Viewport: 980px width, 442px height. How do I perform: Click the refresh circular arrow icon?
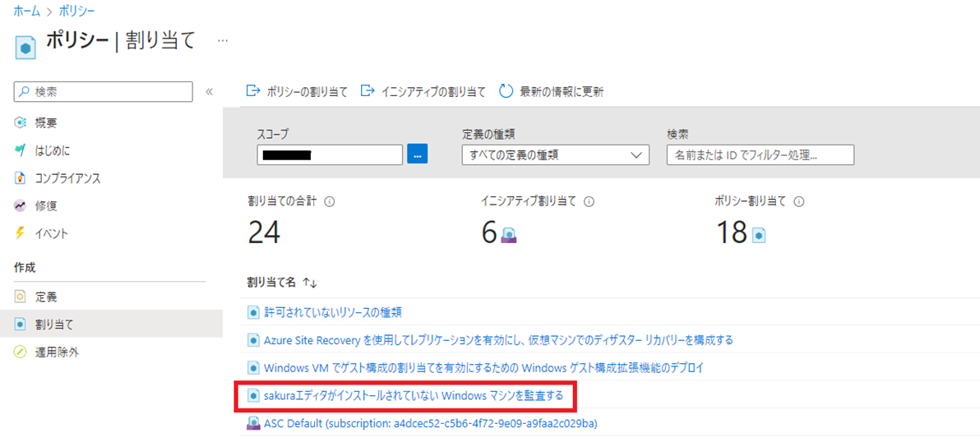(506, 91)
